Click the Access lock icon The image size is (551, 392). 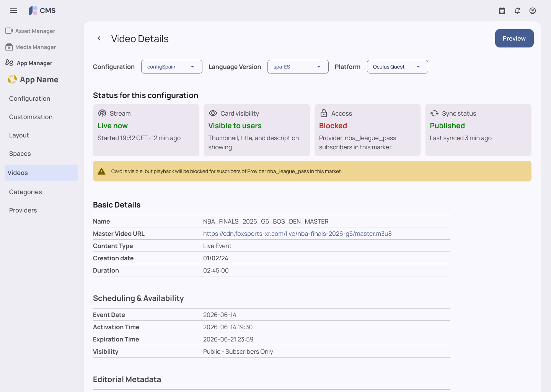[324, 113]
